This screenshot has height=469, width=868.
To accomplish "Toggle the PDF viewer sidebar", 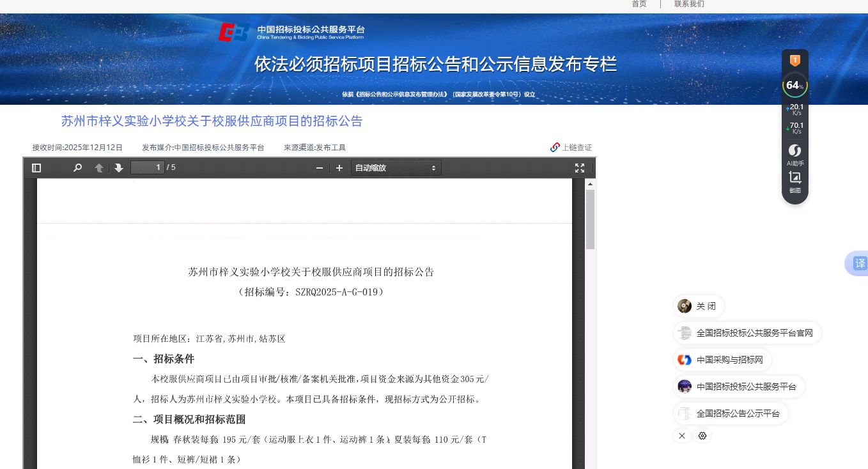I will 36,168.
